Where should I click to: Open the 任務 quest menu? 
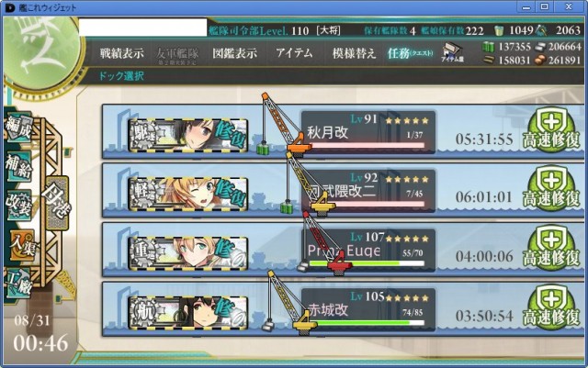(x=411, y=53)
